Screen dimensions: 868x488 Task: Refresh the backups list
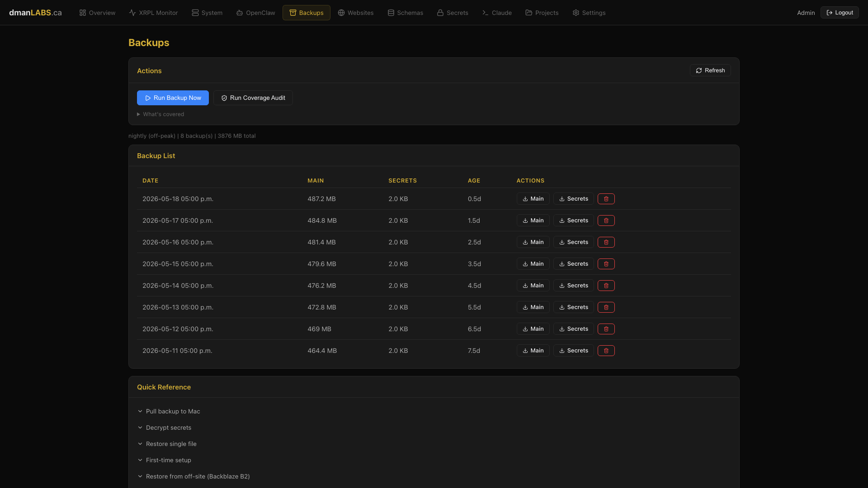tap(710, 70)
